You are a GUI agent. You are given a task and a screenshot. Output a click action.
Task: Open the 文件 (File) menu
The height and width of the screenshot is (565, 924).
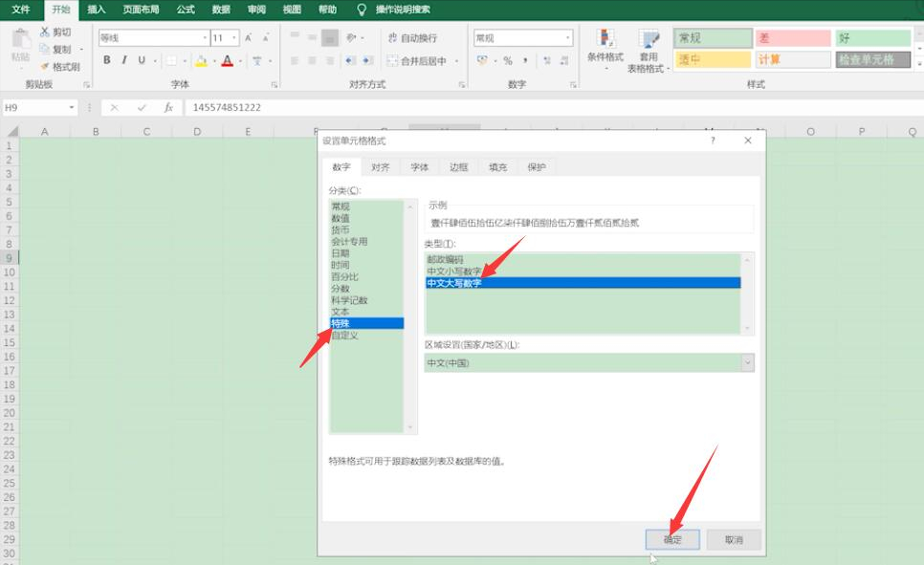point(21,10)
